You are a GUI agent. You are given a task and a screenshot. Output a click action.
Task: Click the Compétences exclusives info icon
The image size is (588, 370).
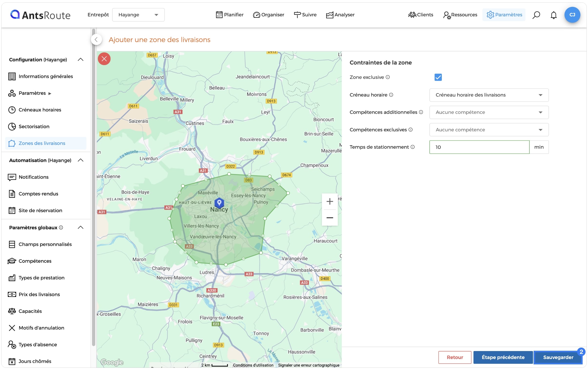pos(411,130)
